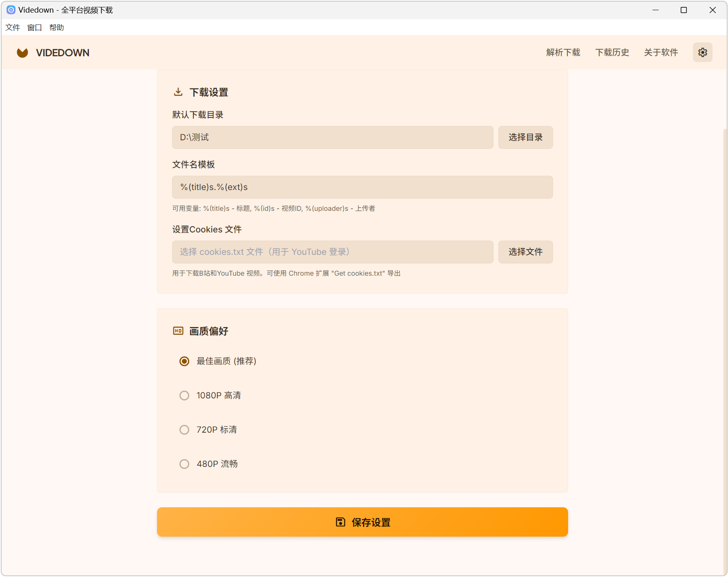Screen dimensions: 728x577
Task: Click the download settings section icon
Action: click(178, 92)
